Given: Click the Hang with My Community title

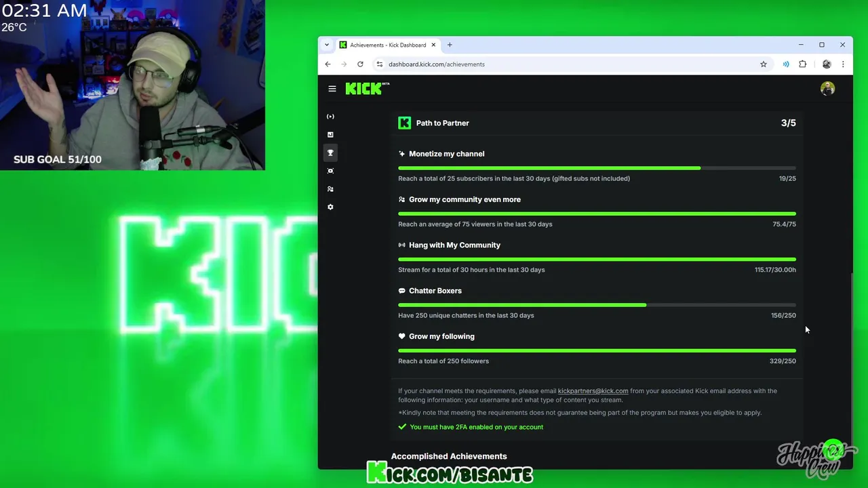Looking at the screenshot, I should pyautogui.click(x=454, y=245).
